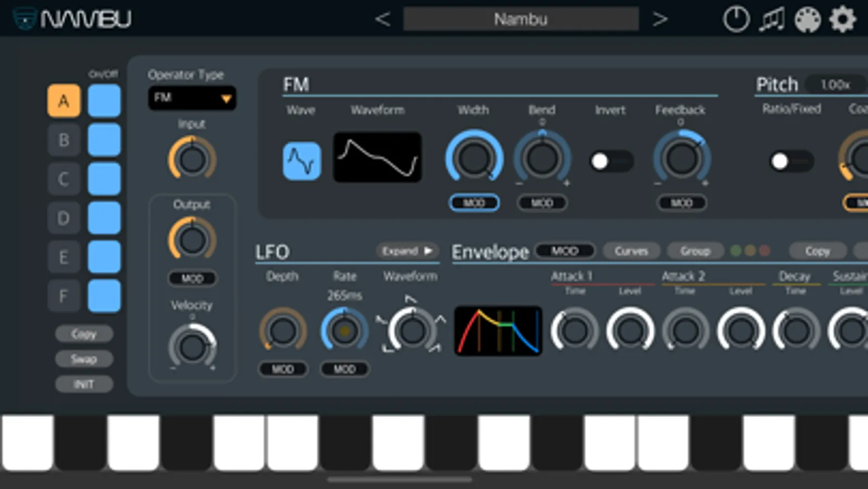Toggle operator A on/off

[104, 101]
